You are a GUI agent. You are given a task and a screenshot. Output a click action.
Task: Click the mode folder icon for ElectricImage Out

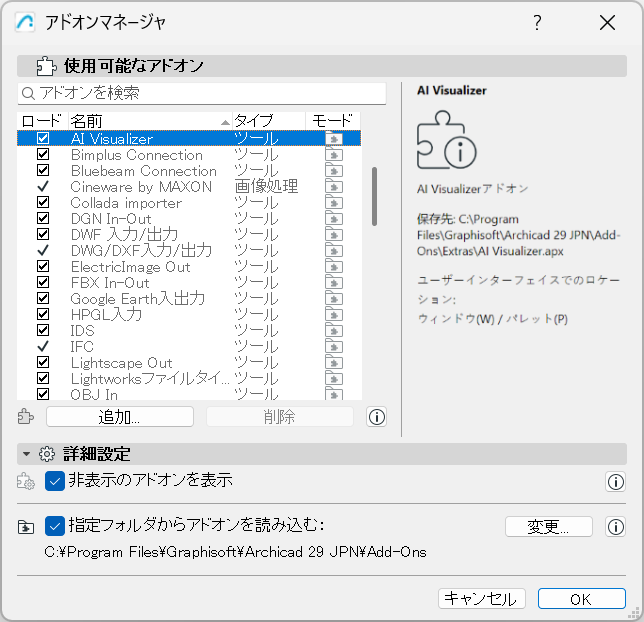click(x=334, y=267)
